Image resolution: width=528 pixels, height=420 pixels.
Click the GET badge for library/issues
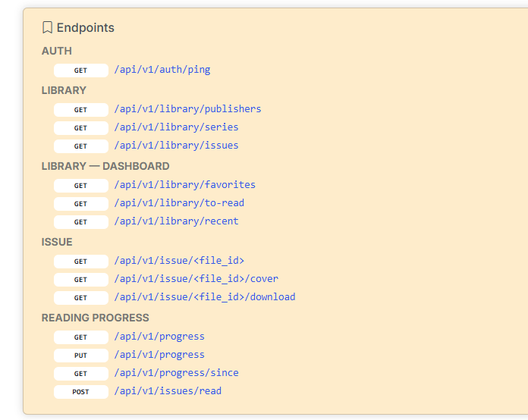click(81, 146)
